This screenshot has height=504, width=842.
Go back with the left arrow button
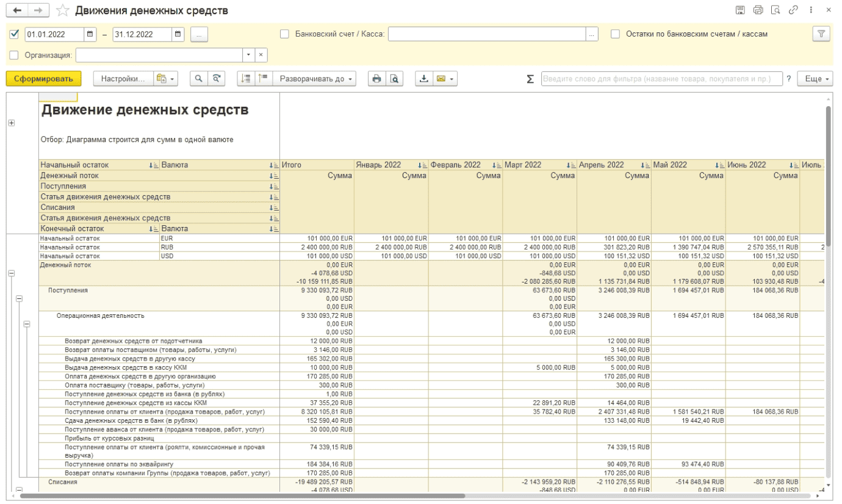click(16, 10)
